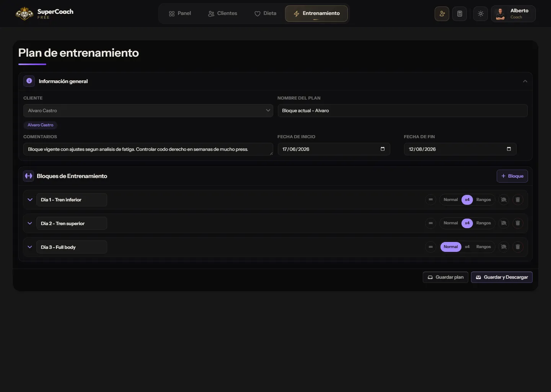Open Alberto Coach profile menu

click(x=513, y=14)
